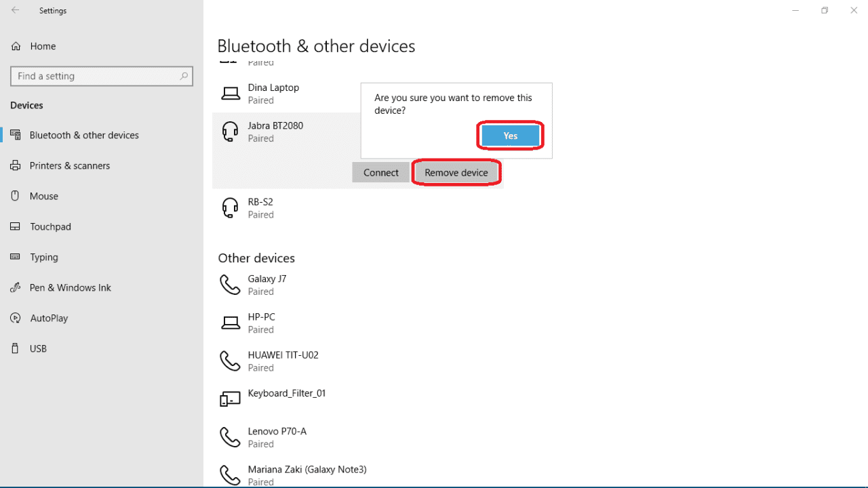This screenshot has width=868, height=488.
Task: Confirm removal by clicking Yes
Action: (x=510, y=136)
